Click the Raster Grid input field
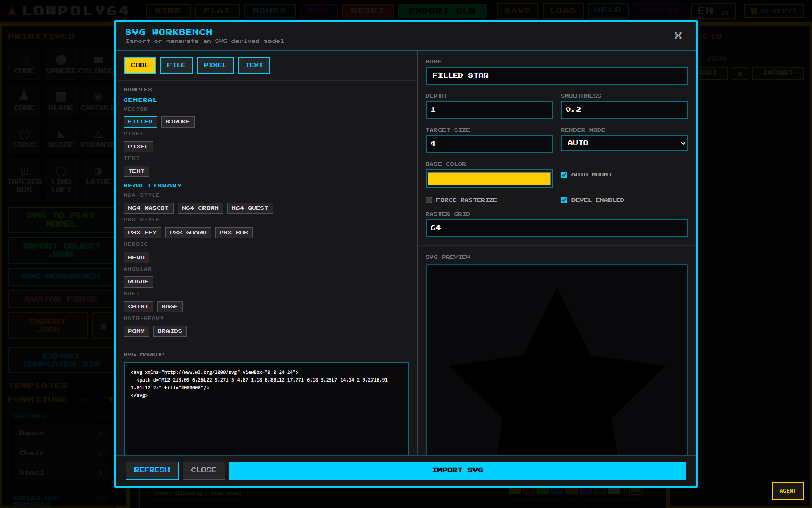 pyautogui.click(x=557, y=228)
